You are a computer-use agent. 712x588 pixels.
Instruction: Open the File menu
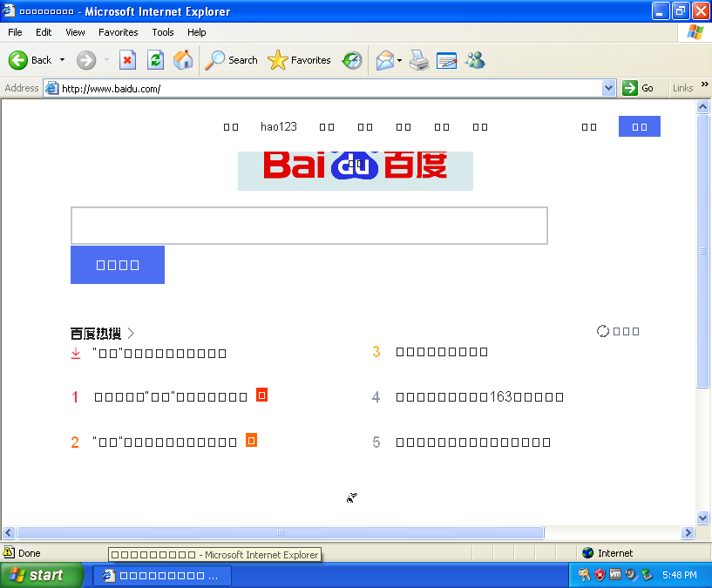tap(15, 32)
